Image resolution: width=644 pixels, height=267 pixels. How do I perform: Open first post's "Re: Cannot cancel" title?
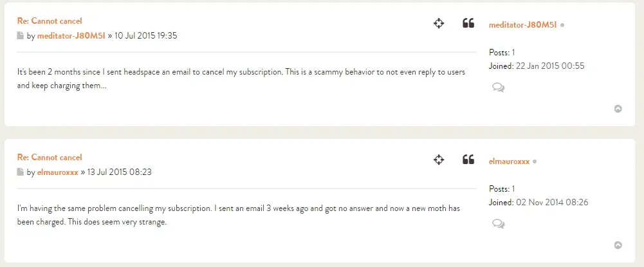[50, 21]
